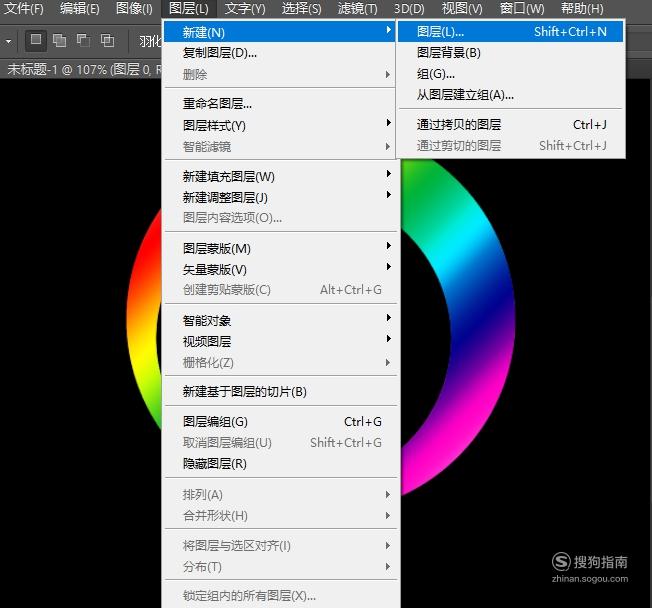Select the New selection mode icon
Viewport: 652px width, 608px height.
(36, 40)
